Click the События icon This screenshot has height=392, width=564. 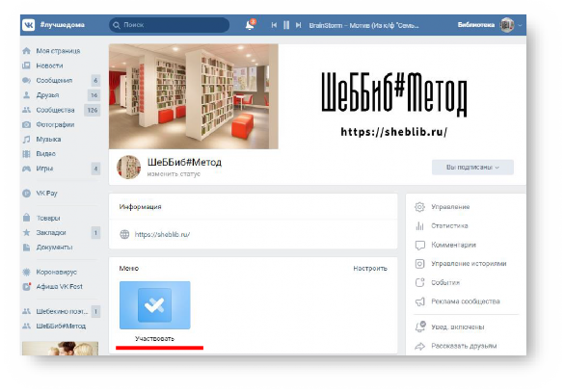(419, 282)
